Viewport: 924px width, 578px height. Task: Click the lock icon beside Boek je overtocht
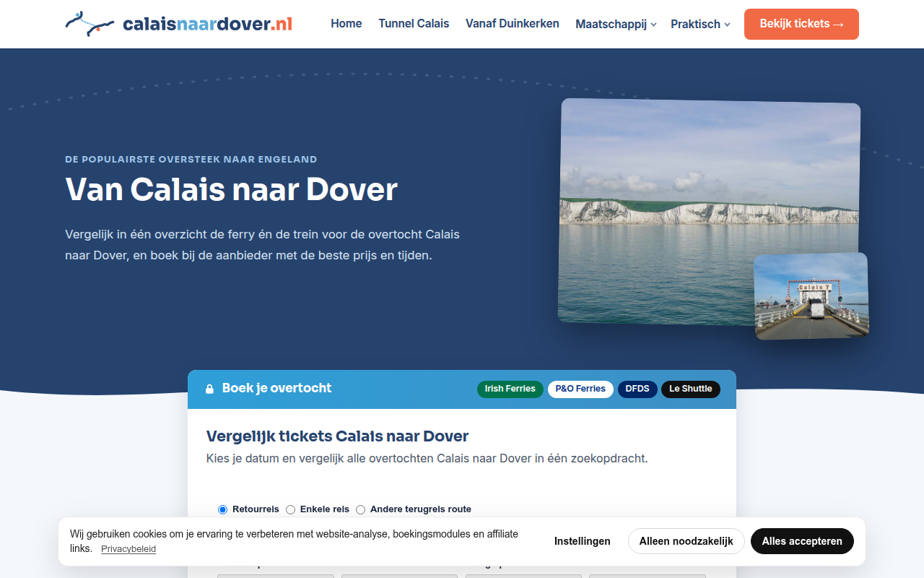click(x=209, y=389)
